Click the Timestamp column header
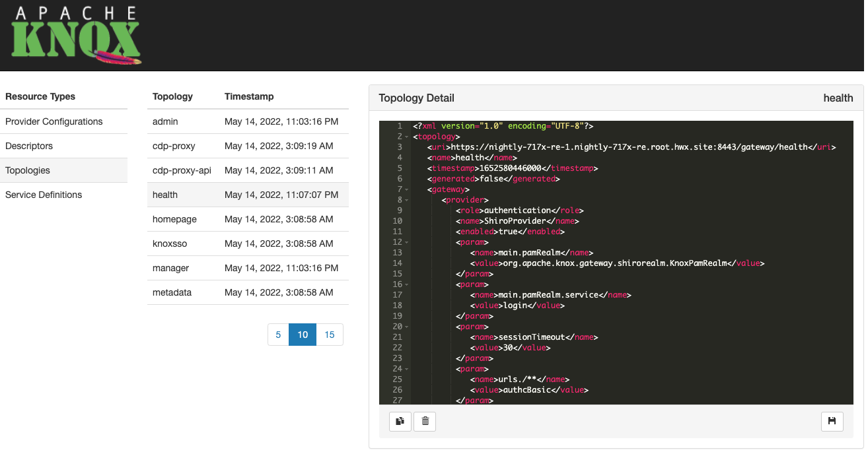This screenshot has width=868, height=454. [x=249, y=96]
